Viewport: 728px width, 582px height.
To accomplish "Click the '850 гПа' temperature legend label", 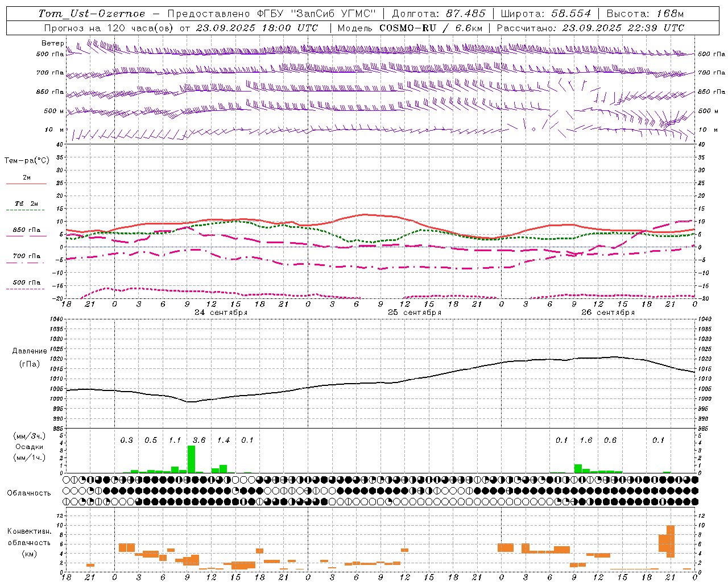I will (26, 230).
